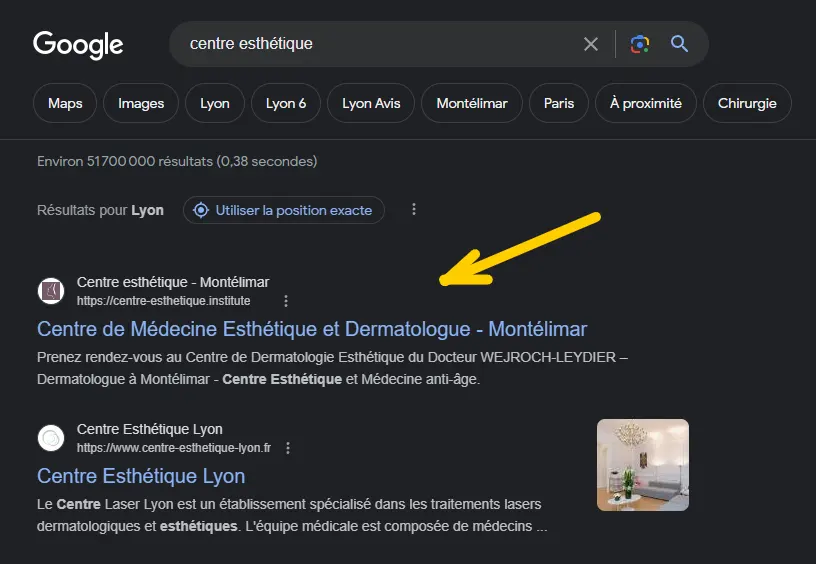This screenshot has height=564, width=816.
Task: Click Utiliser la position exacte button
Action: pos(284,210)
